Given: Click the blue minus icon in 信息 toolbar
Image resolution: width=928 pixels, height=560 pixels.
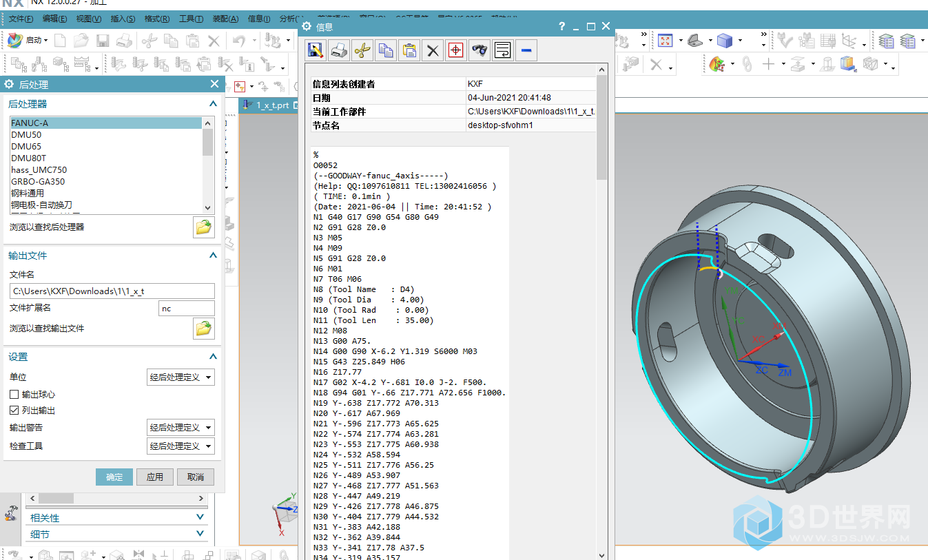Looking at the screenshot, I should [526, 50].
